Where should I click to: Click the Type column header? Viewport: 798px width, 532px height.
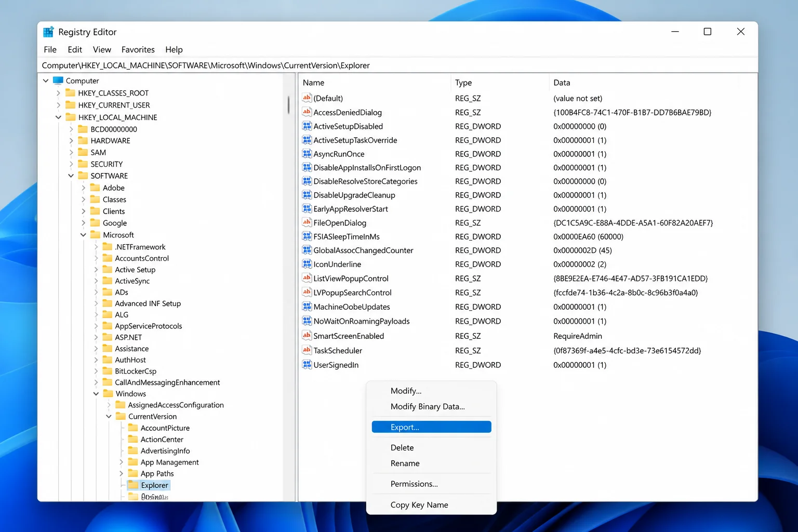point(500,83)
